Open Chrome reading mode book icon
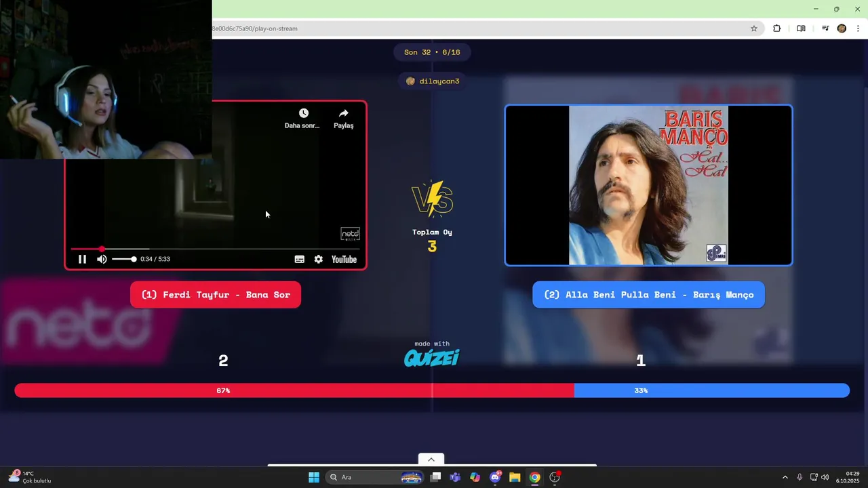 coord(801,28)
